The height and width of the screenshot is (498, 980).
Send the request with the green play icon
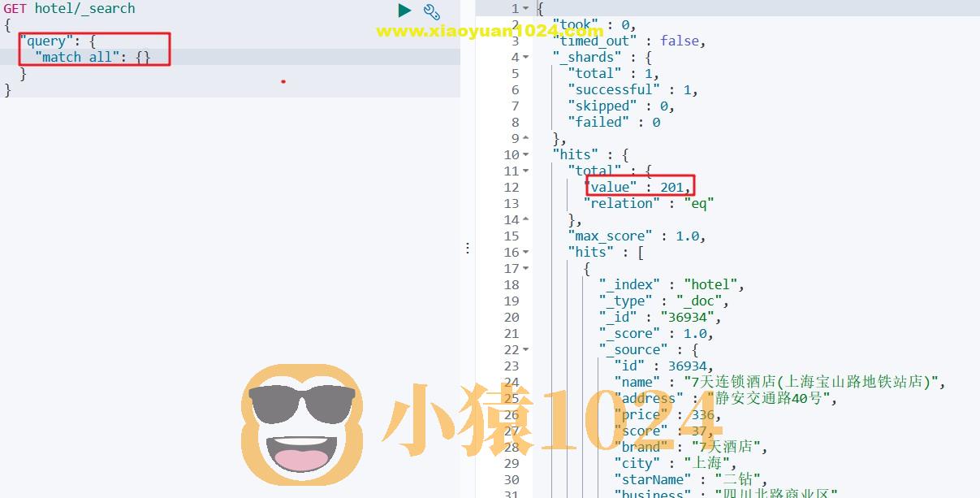[x=404, y=10]
